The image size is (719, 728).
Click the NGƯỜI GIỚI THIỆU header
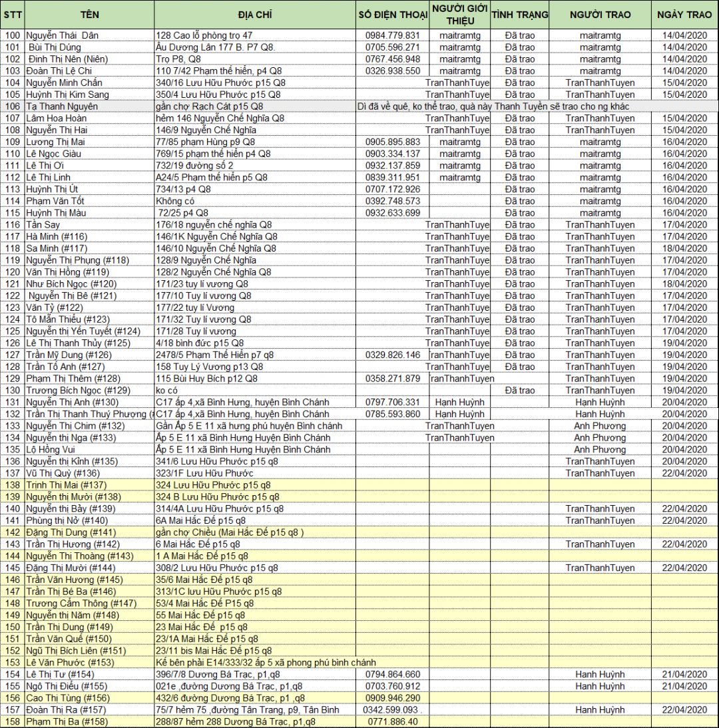(x=459, y=15)
